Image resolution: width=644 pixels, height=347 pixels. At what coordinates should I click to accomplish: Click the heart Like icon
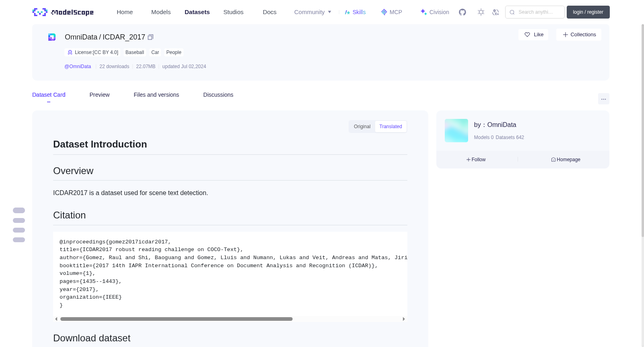tap(527, 35)
